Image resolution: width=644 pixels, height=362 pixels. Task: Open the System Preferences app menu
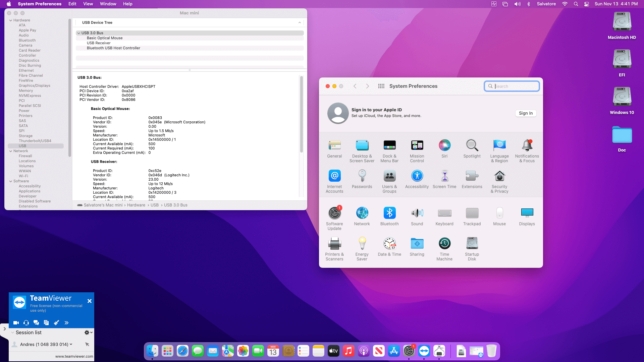pyautogui.click(x=40, y=4)
